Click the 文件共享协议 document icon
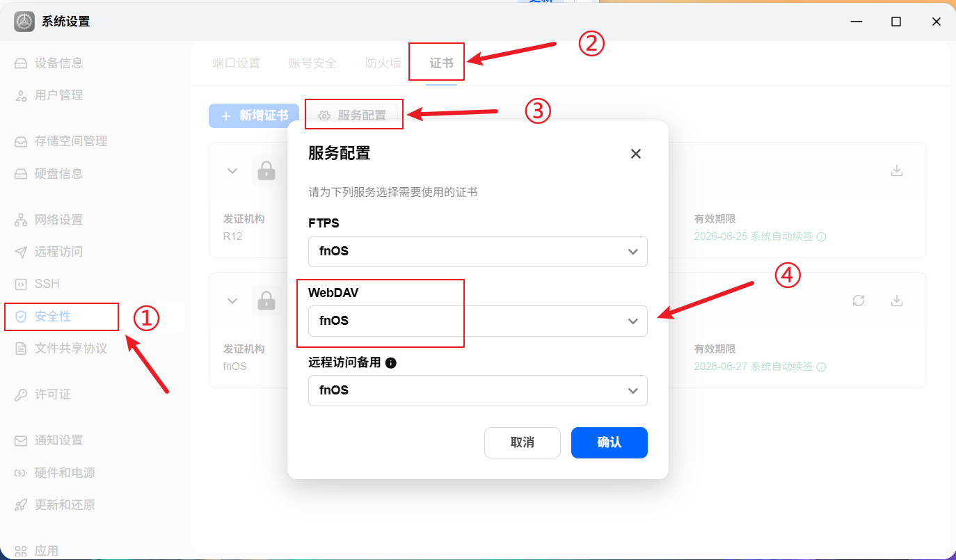This screenshot has width=956, height=560. click(x=21, y=349)
